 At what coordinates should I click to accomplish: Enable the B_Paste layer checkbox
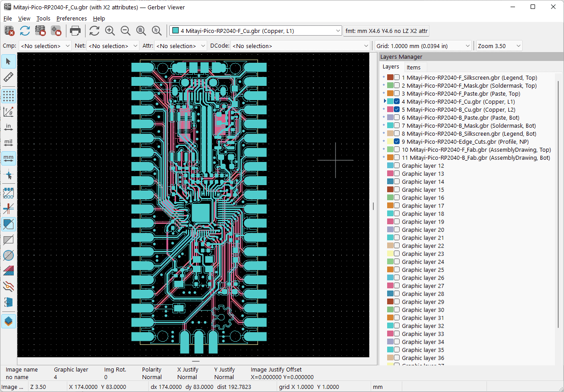[x=396, y=117]
